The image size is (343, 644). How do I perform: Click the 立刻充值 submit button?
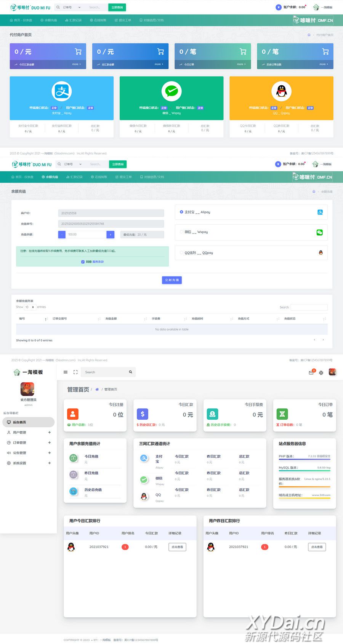(x=172, y=280)
